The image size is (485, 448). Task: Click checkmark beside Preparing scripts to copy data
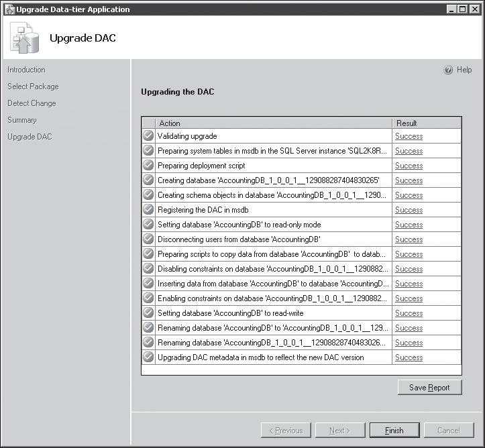click(148, 254)
